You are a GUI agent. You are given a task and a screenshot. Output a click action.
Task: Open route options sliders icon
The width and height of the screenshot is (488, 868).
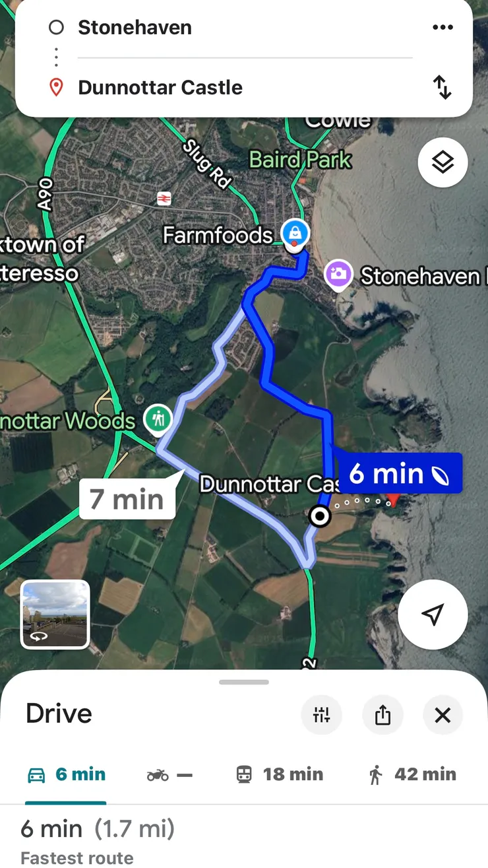tap(321, 715)
